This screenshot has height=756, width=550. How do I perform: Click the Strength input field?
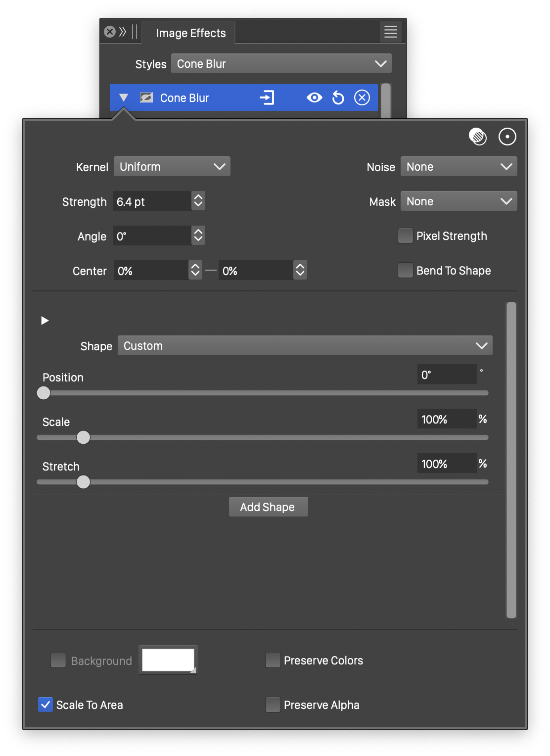point(151,201)
